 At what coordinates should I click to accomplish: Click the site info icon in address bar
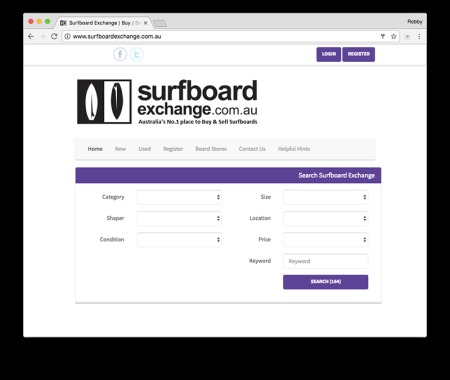67,36
